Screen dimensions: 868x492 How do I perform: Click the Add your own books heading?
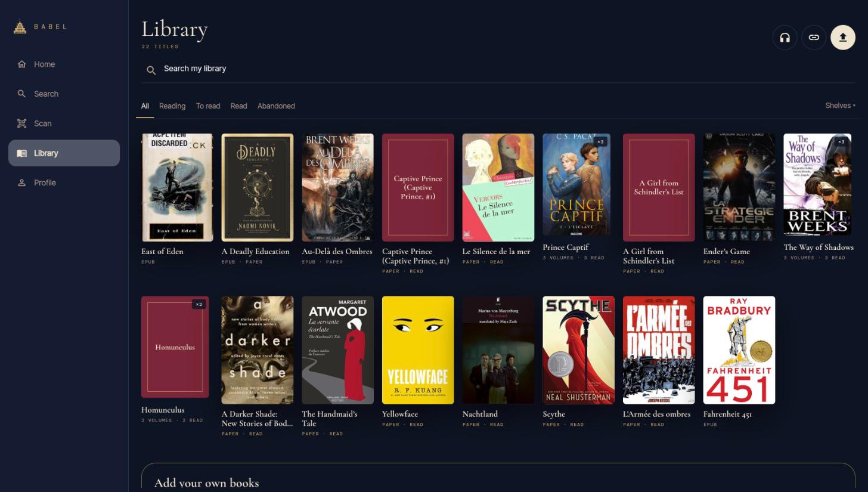tap(206, 482)
